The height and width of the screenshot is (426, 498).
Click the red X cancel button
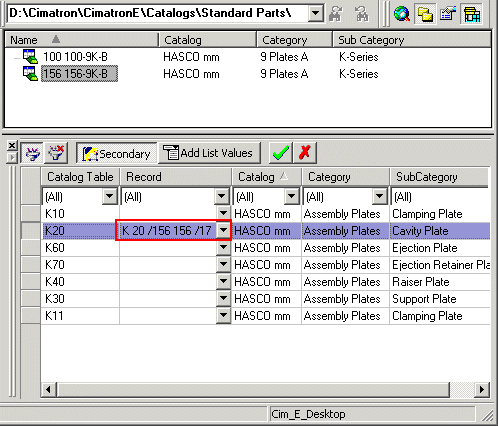(305, 153)
